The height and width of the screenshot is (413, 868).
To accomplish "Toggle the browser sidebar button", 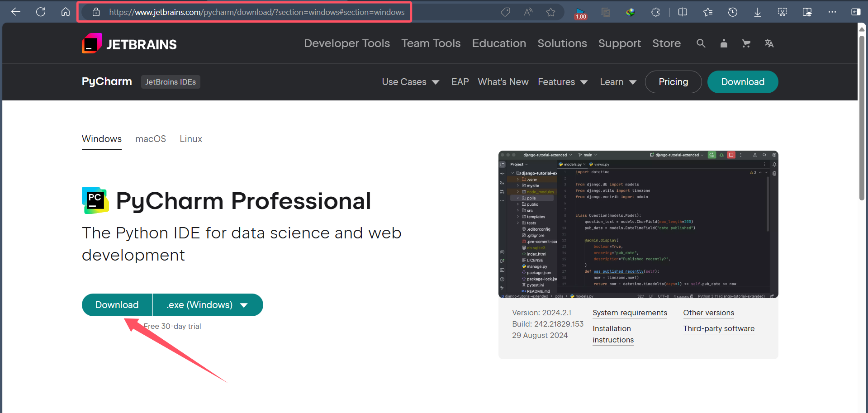I will click(855, 12).
